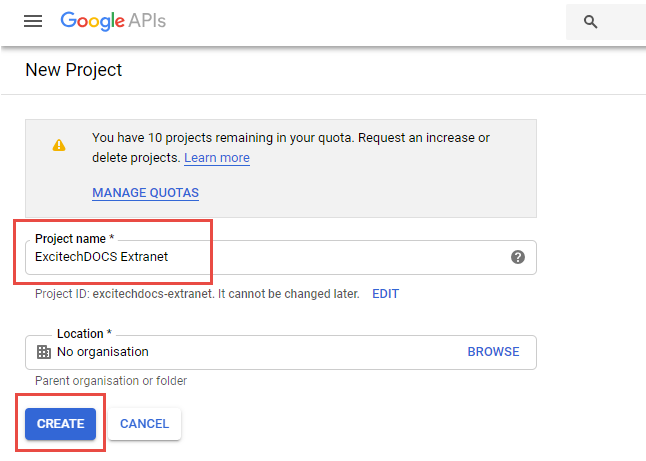The image size is (646, 461).
Task: Open the hamburger navigation menu
Action: tap(33, 21)
